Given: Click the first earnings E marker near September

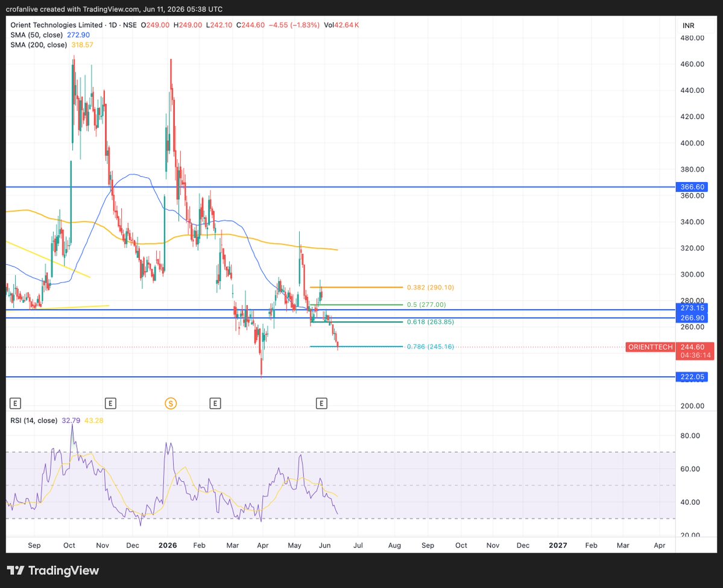Looking at the screenshot, I should tap(15, 403).
